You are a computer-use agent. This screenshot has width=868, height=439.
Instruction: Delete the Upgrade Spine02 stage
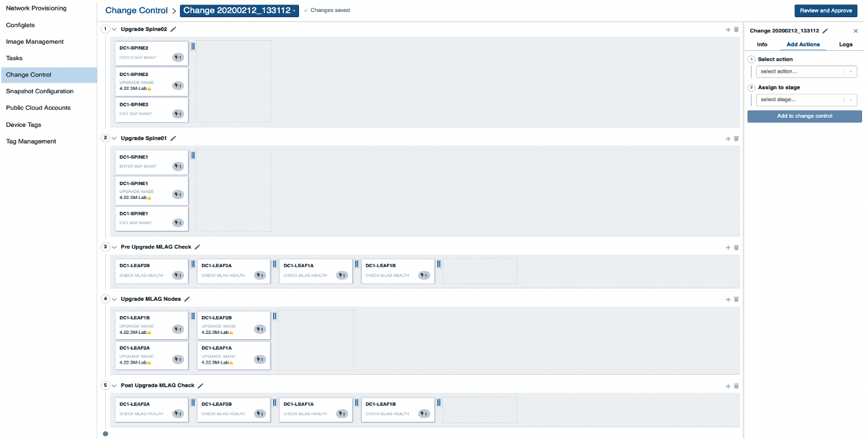736,29
